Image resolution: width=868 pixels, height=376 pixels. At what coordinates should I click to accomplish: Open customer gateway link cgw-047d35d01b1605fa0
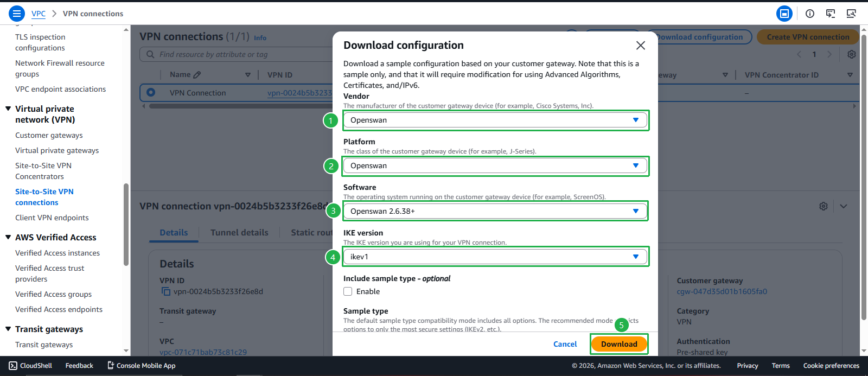coord(722,291)
